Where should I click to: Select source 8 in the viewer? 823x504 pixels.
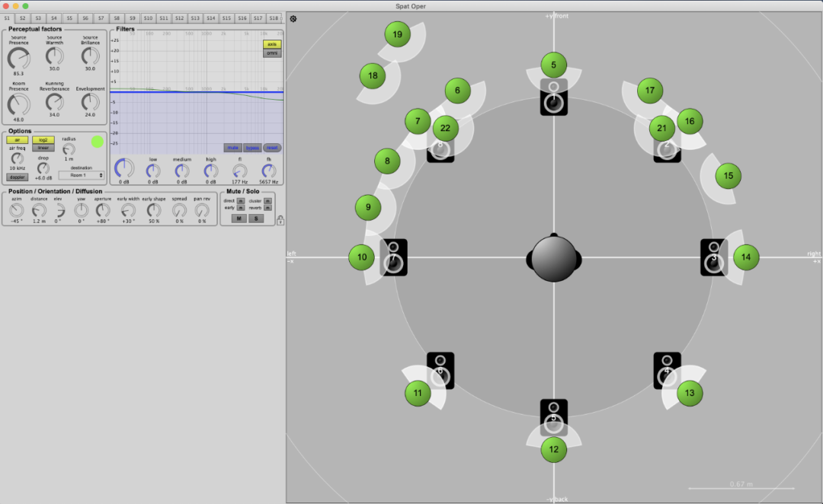coord(387,161)
